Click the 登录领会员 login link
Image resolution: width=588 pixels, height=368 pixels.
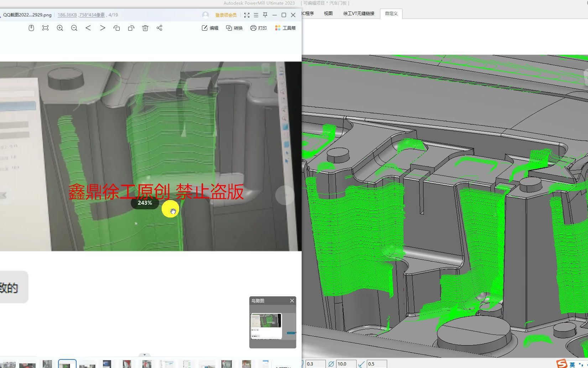click(226, 15)
